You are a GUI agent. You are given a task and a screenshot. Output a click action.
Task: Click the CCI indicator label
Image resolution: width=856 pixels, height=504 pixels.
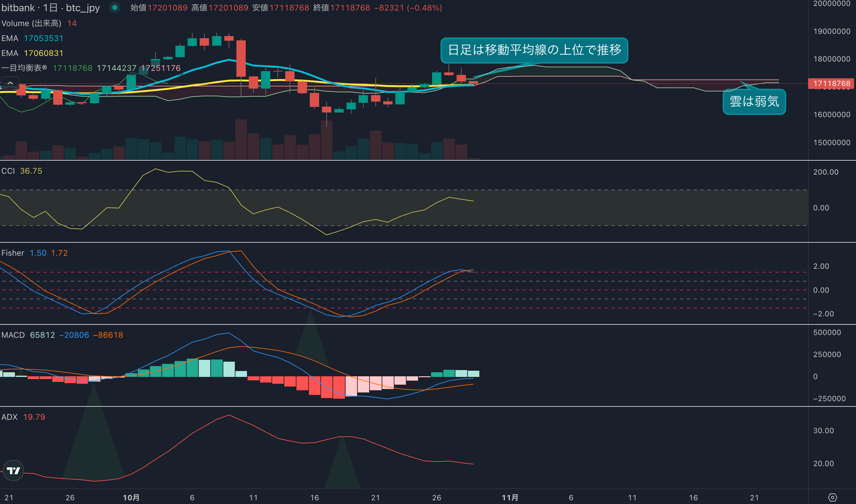click(x=8, y=171)
